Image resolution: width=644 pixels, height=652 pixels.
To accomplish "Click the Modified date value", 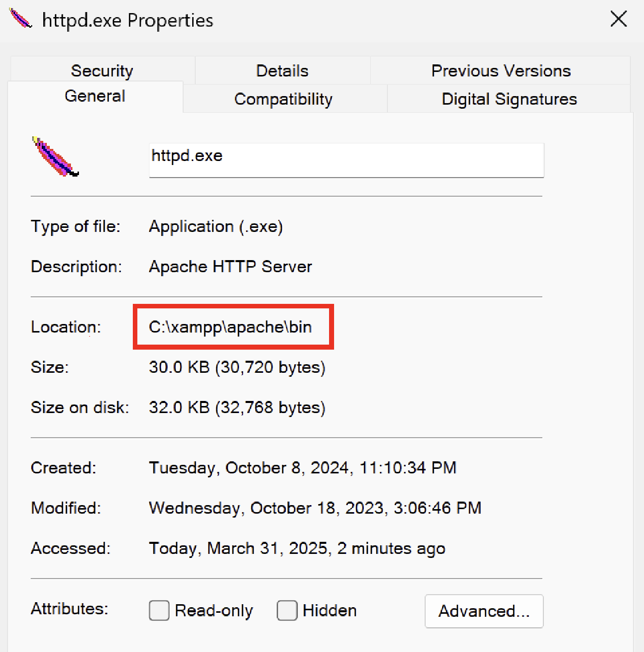I will click(x=315, y=508).
